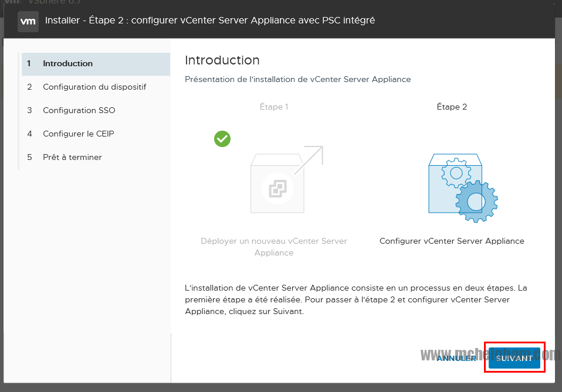Click the Étape 1 label

[274, 107]
